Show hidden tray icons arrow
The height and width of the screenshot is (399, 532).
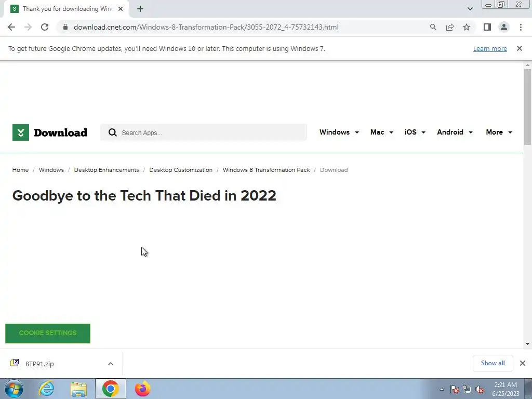[442, 389]
